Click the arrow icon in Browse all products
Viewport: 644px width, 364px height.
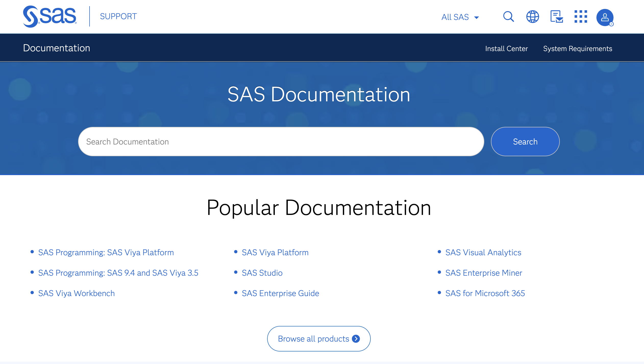pyautogui.click(x=356, y=338)
